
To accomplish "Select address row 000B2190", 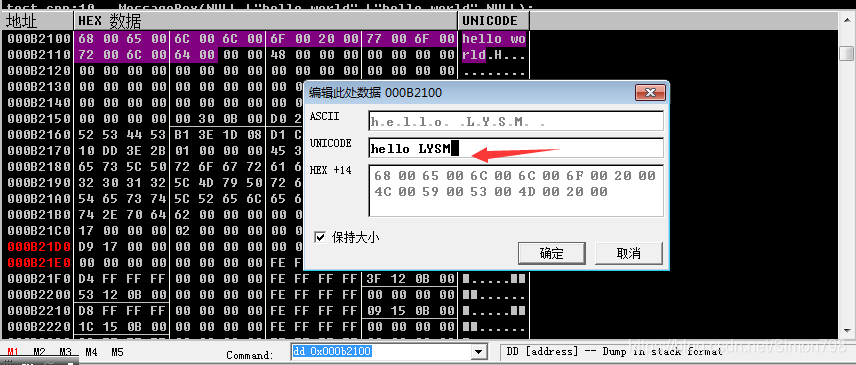I will 39,182.
